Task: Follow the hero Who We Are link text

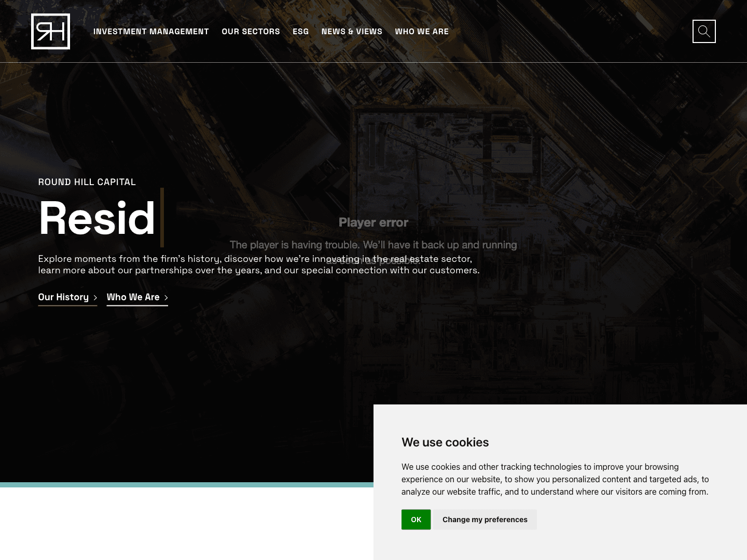Action: (x=133, y=297)
